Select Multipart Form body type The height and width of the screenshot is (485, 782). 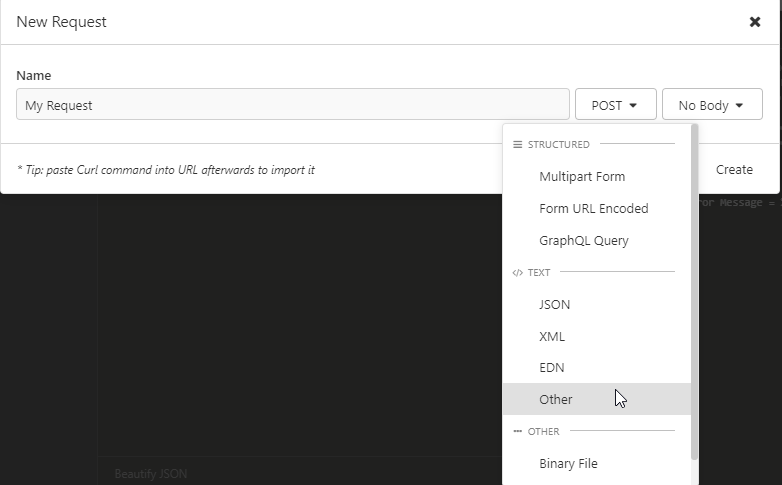596,177
